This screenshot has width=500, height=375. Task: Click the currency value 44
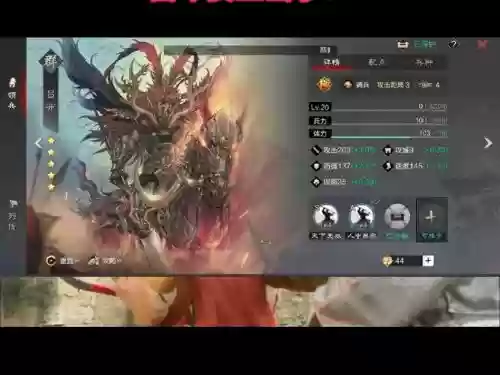coord(400,261)
